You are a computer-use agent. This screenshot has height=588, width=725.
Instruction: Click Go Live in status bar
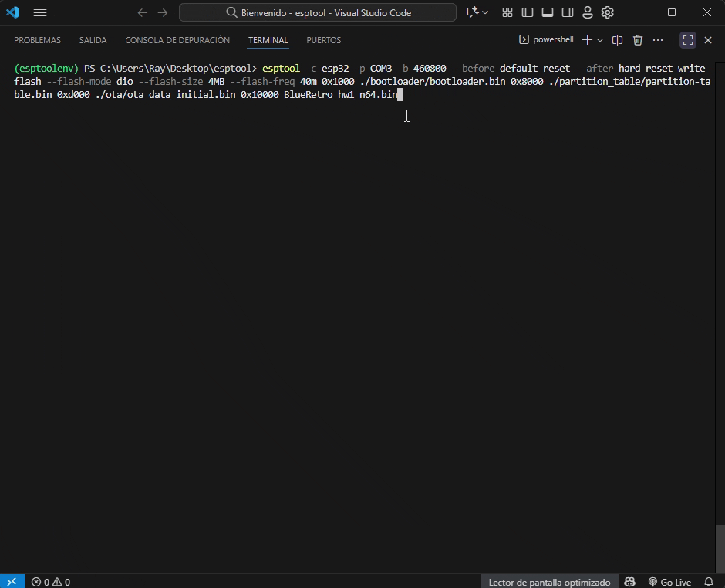[669, 582]
